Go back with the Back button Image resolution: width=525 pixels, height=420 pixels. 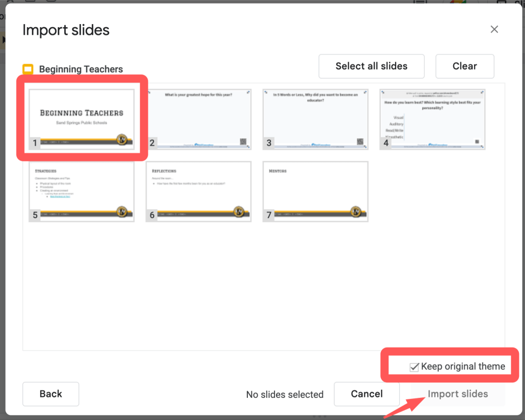51,394
